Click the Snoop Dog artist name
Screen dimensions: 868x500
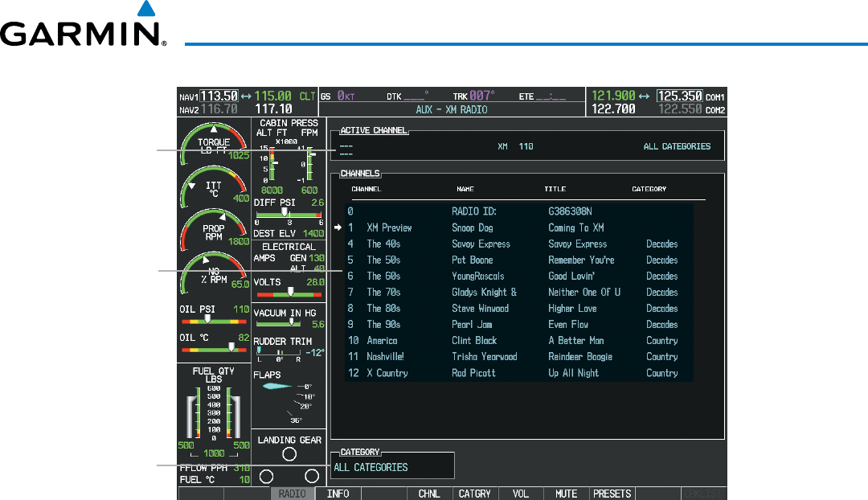[x=473, y=227]
